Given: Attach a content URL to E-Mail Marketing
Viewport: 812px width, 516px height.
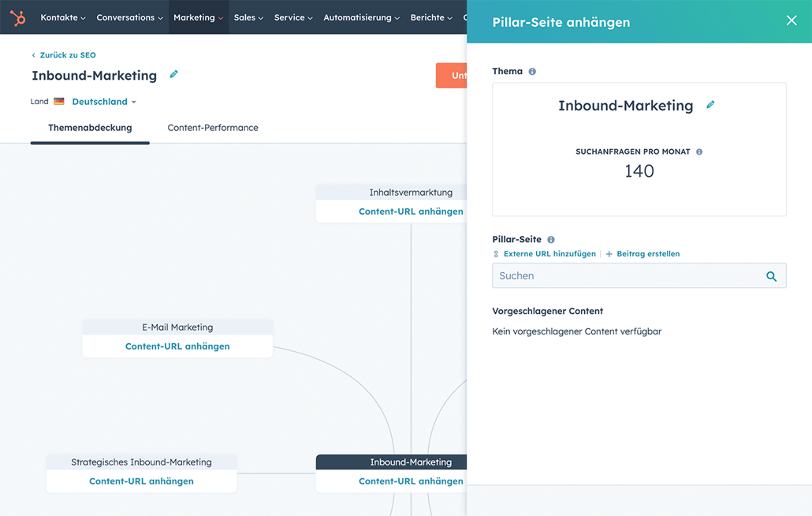Looking at the screenshot, I should (177, 346).
